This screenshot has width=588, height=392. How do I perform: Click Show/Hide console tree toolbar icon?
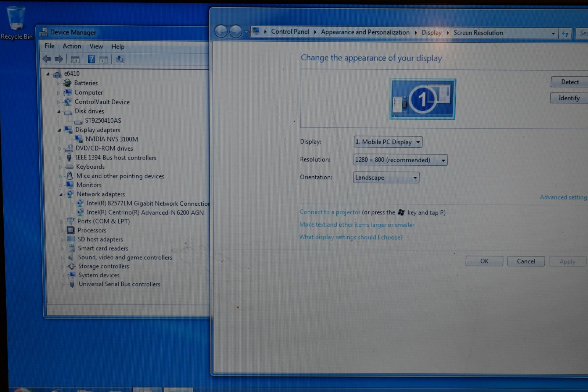75,59
